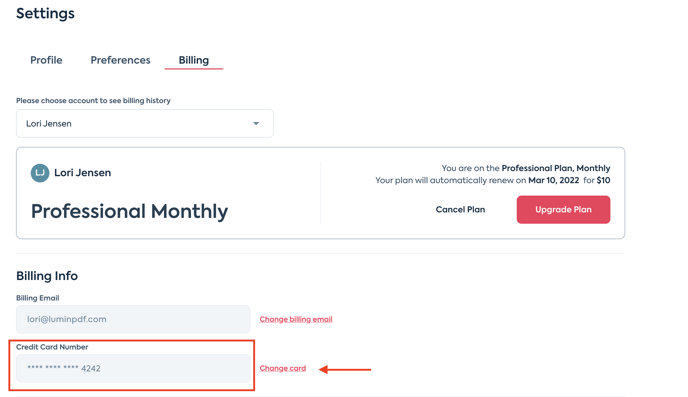Click the Mar 10, 2022 renewal date
Image resolution: width=688 pixels, height=397 pixels.
point(553,180)
